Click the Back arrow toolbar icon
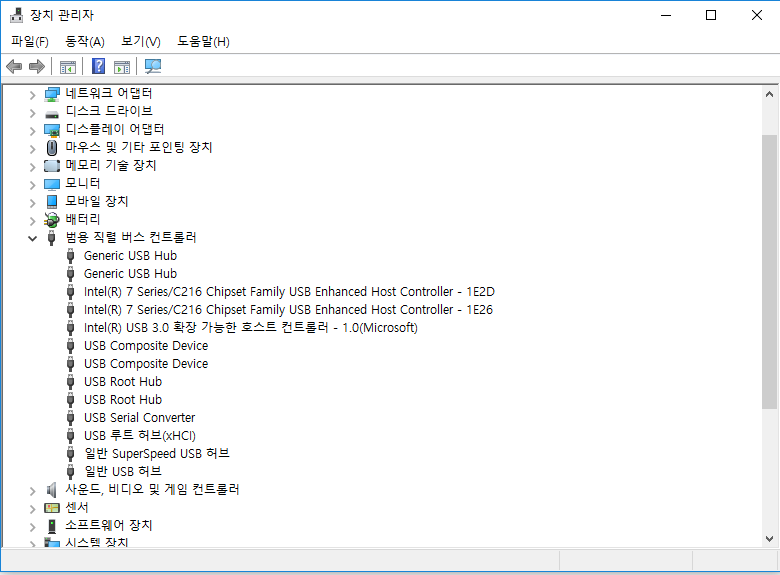Viewport: 780px width, 575px height. [x=14, y=66]
